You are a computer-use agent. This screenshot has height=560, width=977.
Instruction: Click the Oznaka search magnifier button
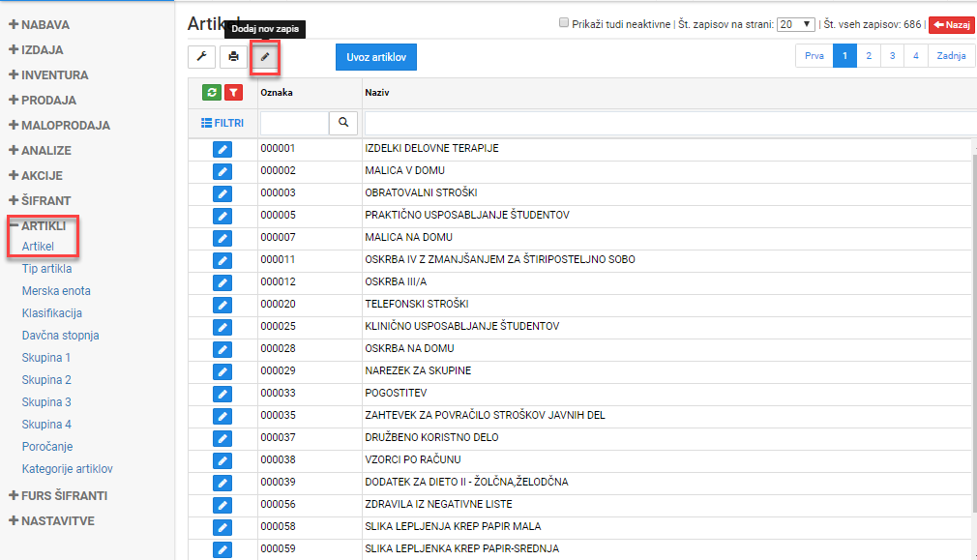(343, 123)
